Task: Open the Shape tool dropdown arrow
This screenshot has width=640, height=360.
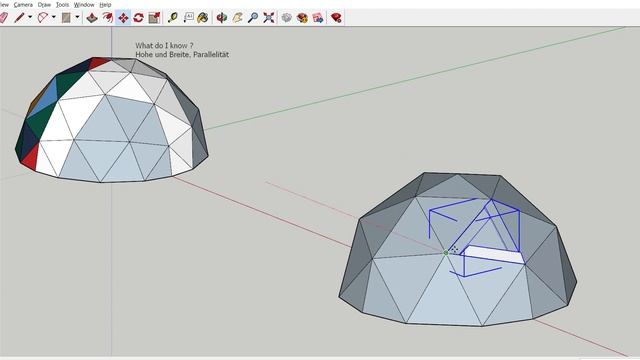Action: tap(77, 18)
